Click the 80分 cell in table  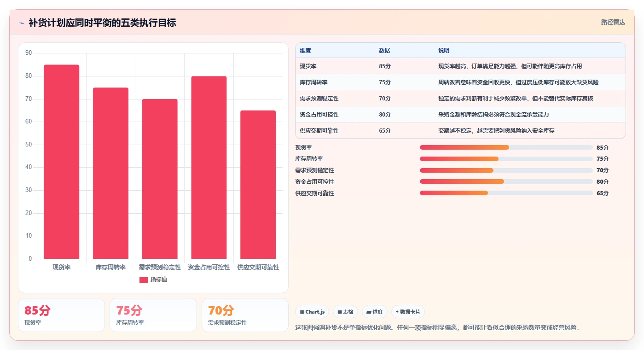[385, 115]
